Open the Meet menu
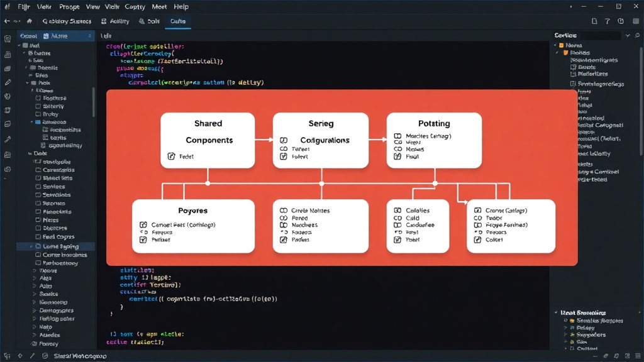The width and height of the screenshot is (644, 362). click(x=159, y=6)
